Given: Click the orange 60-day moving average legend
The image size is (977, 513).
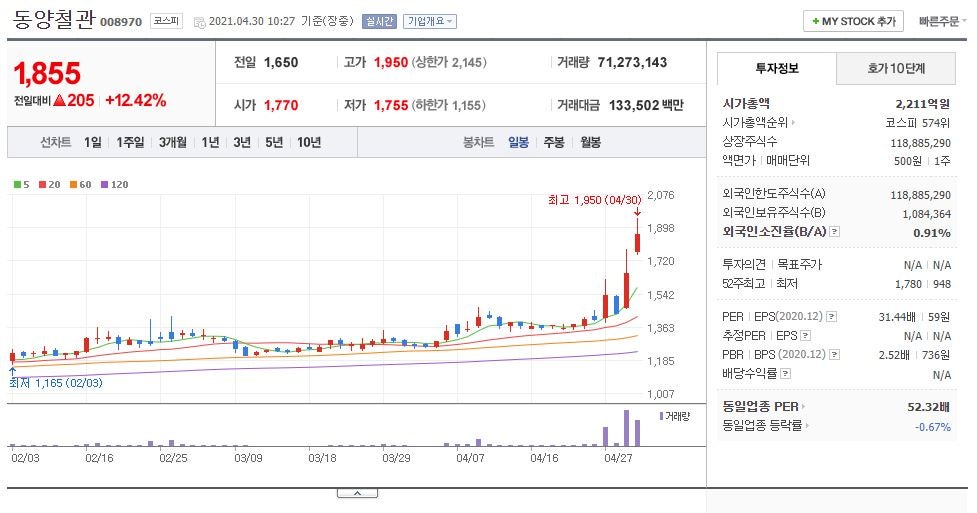Looking at the screenshot, I should coord(80,185).
